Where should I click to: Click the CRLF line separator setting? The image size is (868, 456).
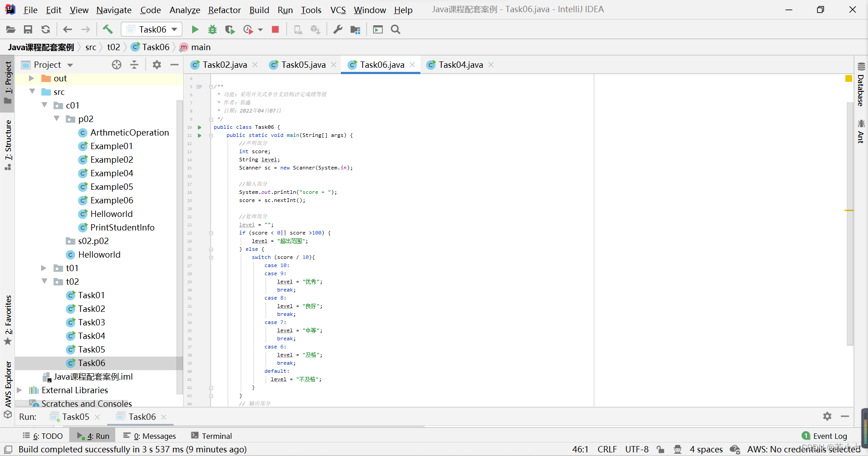pos(607,449)
